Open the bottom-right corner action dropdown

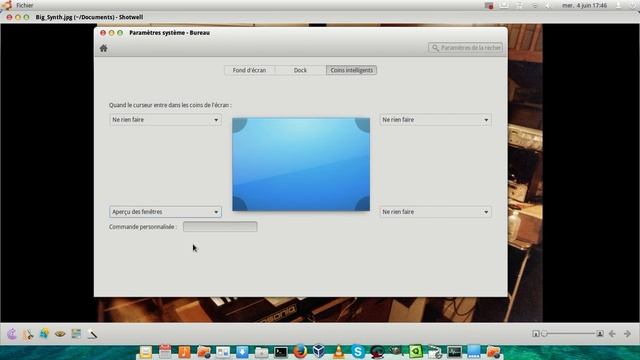tap(435, 212)
